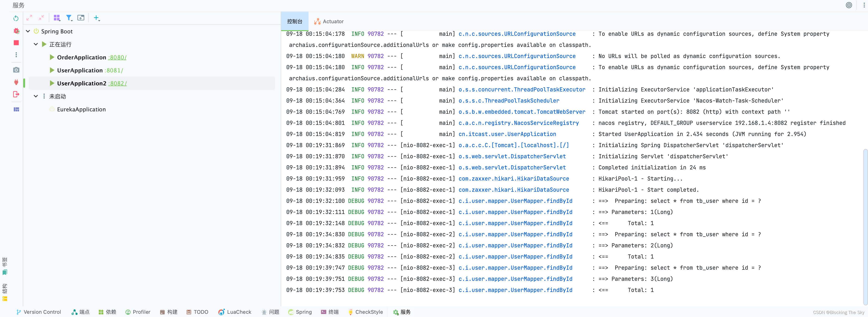Open the :8080/ link

point(117,58)
